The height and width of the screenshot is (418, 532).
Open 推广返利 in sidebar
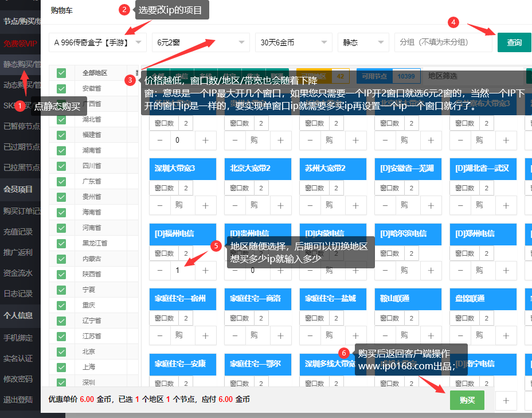[21, 252]
